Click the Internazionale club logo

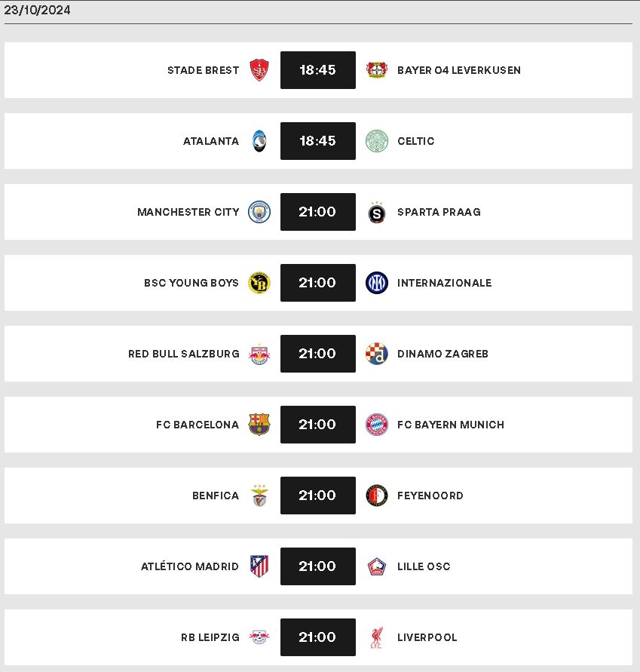(377, 283)
